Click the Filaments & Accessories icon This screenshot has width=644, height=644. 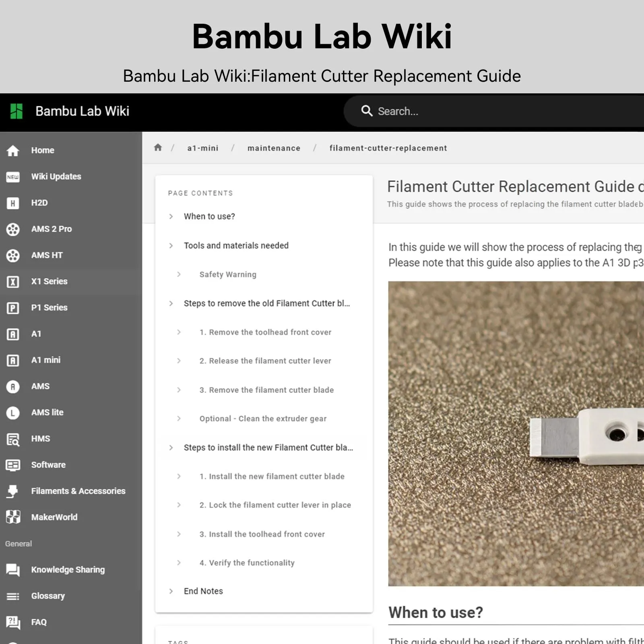13,491
